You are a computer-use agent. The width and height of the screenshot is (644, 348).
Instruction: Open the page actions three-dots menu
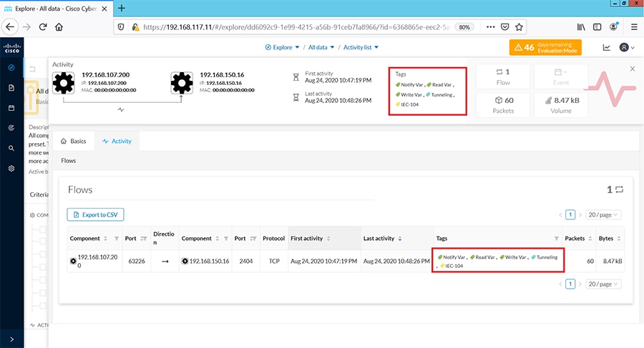coord(490,27)
